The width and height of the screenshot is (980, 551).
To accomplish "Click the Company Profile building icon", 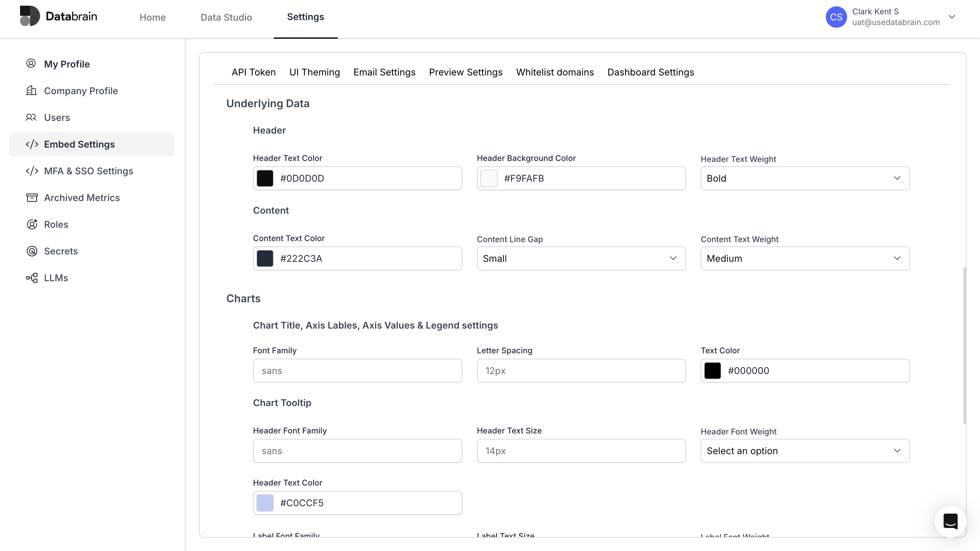I will point(31,90).
